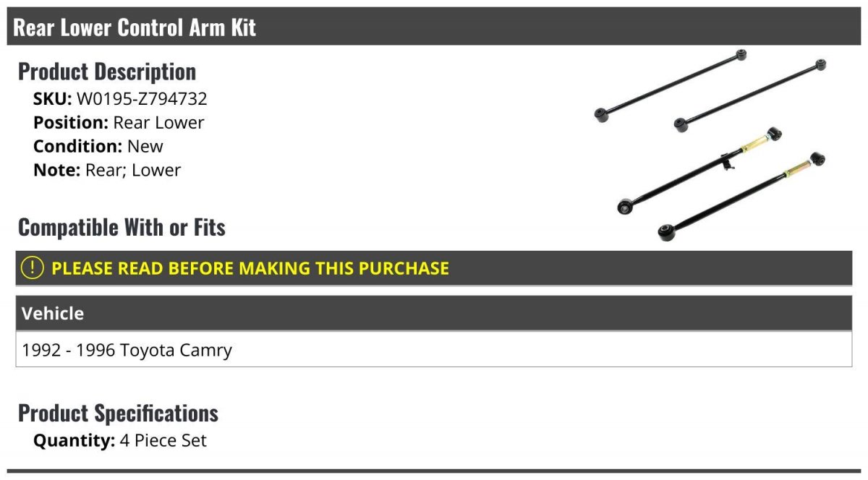The height and width of the screenshot is (480, 868).
Task: Click the Product Specifications heading
Action: click(118, 413)
